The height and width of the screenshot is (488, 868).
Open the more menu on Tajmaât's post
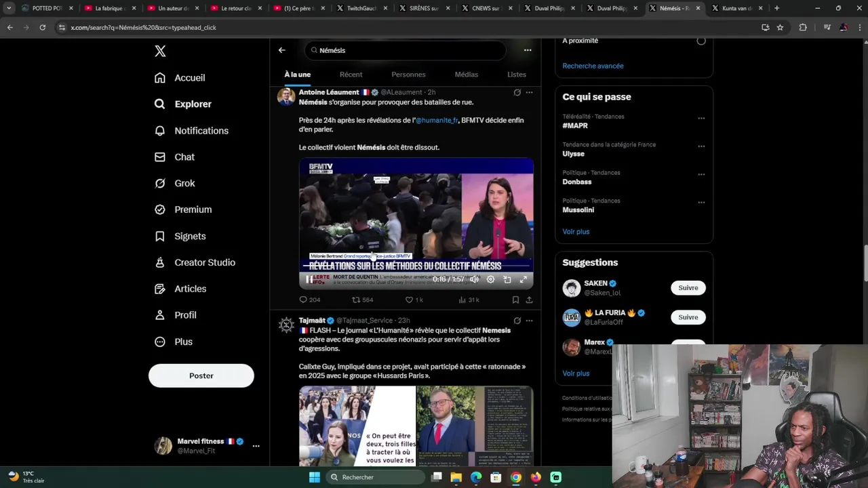tap(529, 321)
